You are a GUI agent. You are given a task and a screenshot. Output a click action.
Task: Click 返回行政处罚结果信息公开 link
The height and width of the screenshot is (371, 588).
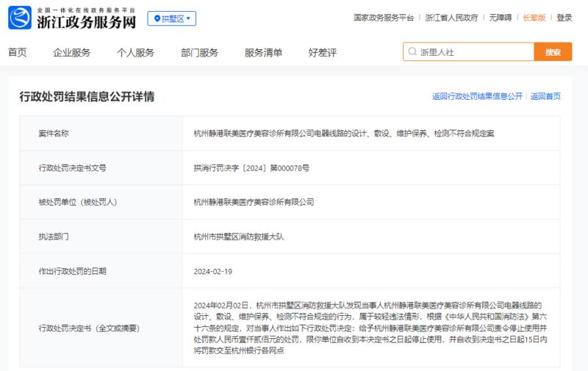point(477,96)
